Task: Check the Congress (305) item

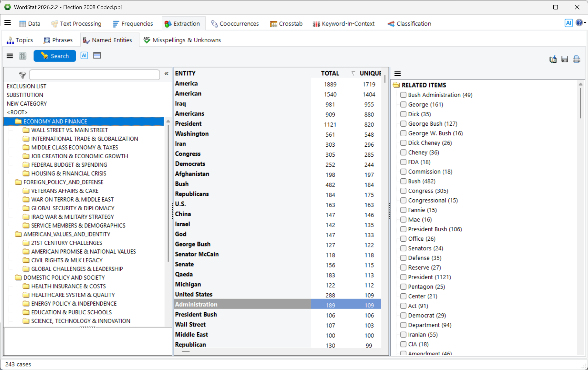Action: click(403, 191)
